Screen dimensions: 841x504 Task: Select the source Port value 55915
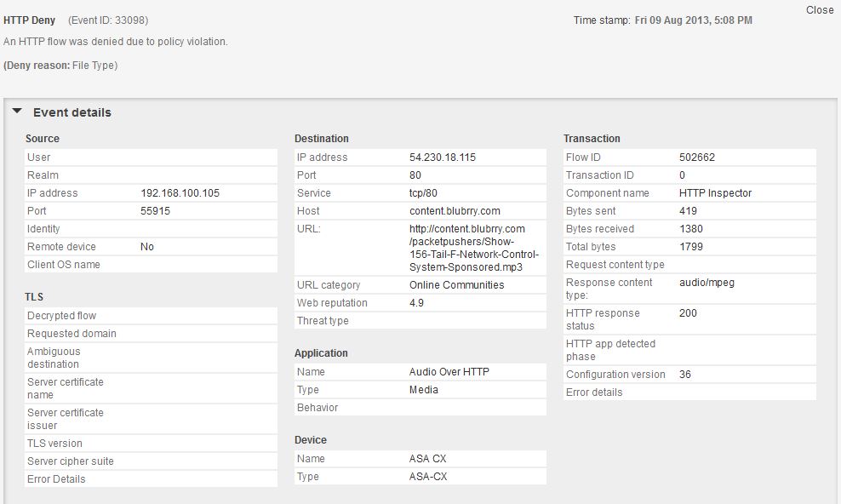point(155,211)
